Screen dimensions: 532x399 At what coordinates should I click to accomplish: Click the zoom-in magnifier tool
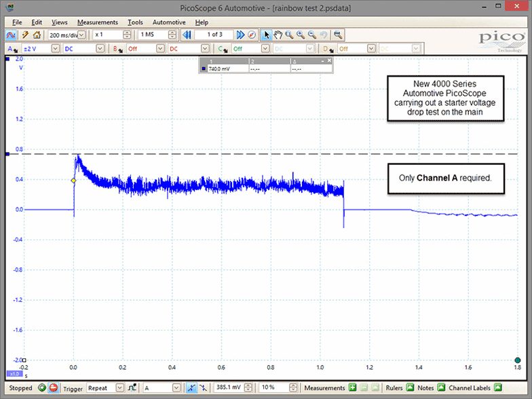pyautogui.click(x=301, y=35)
